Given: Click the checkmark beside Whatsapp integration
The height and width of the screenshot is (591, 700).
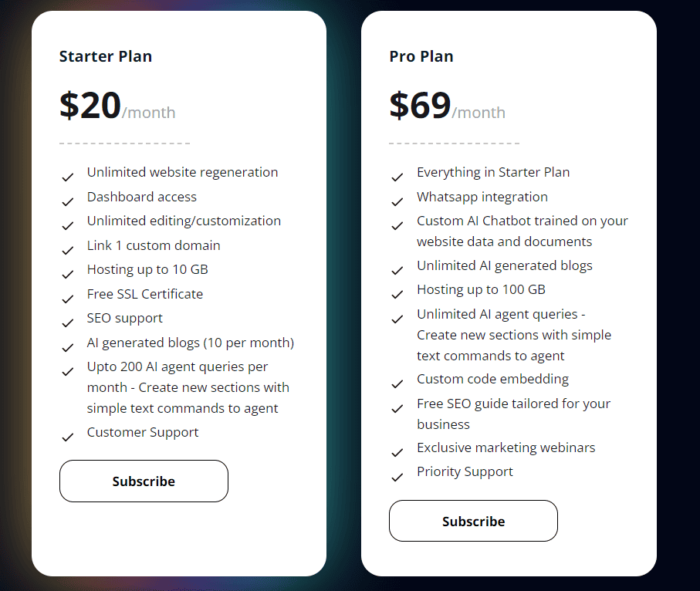Looking at the screenshot, I should pos(397,201).
